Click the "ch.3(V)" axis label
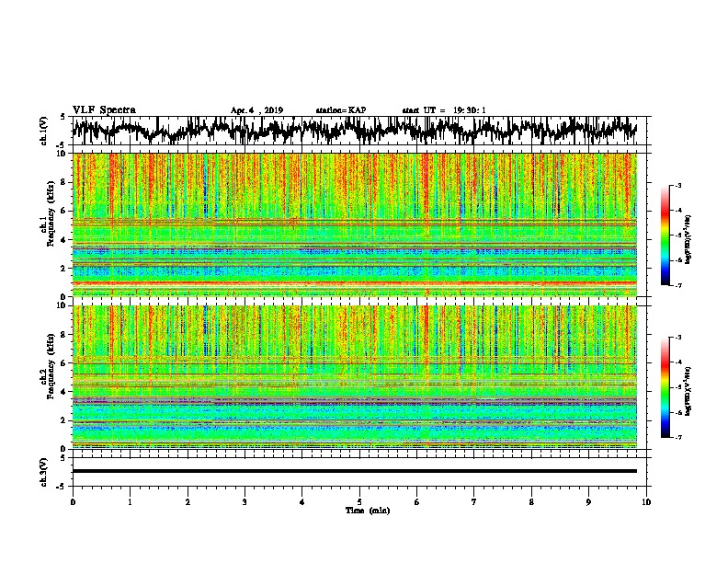 [43, 473]
